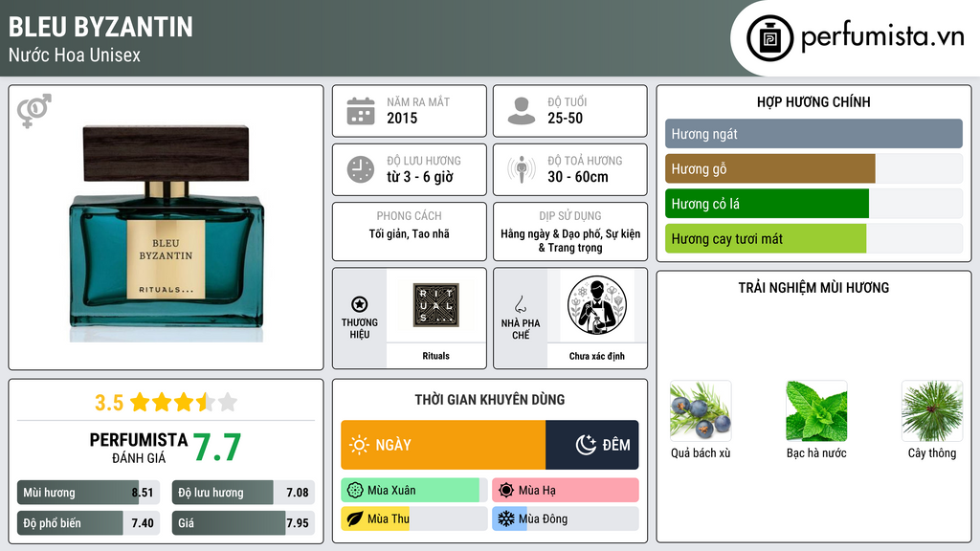Click the star rating icons next to 3.5

tap(184, 403)
